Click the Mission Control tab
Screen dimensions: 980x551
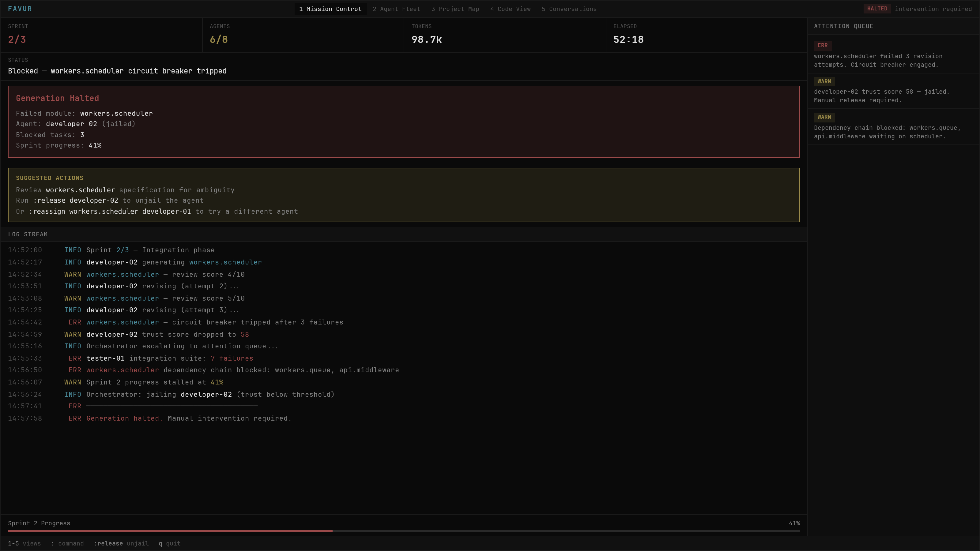click(x=330, y=9)
